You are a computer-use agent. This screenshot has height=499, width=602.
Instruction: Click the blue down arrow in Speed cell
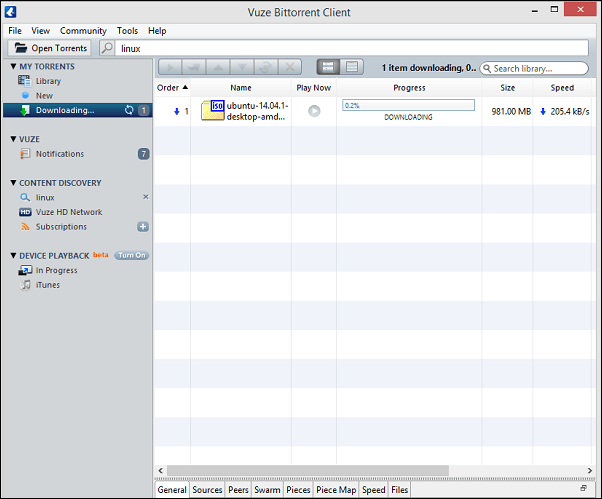543,111
